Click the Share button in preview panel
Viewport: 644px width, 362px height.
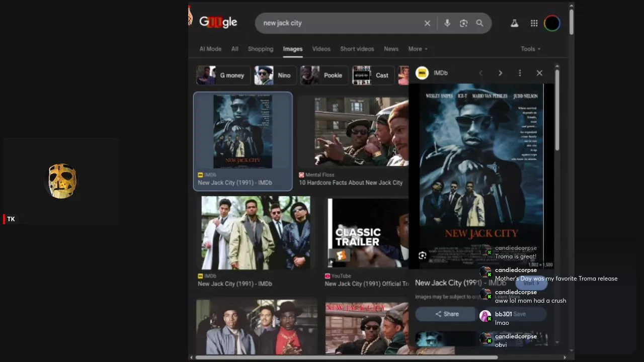[447, 314]
